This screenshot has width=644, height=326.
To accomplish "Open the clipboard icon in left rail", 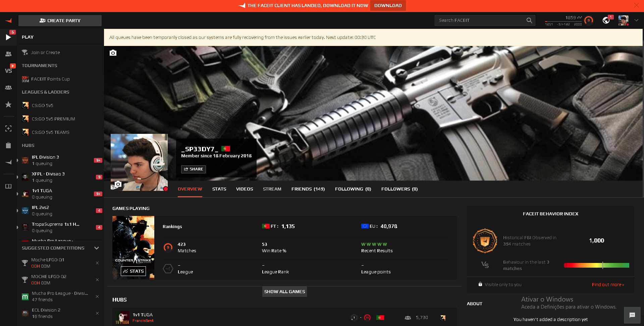I will 8,145.
